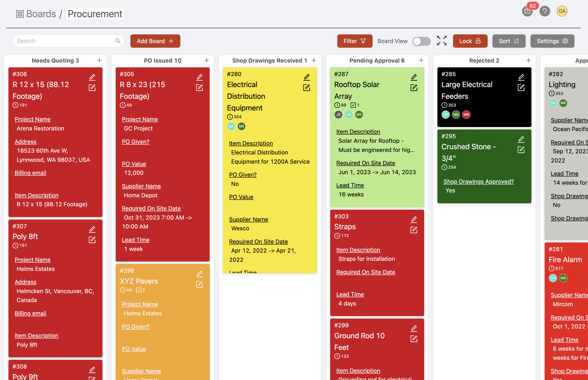Add a card to PO Issued column
The height and width of the screenshot is (380, 588).
207,61
